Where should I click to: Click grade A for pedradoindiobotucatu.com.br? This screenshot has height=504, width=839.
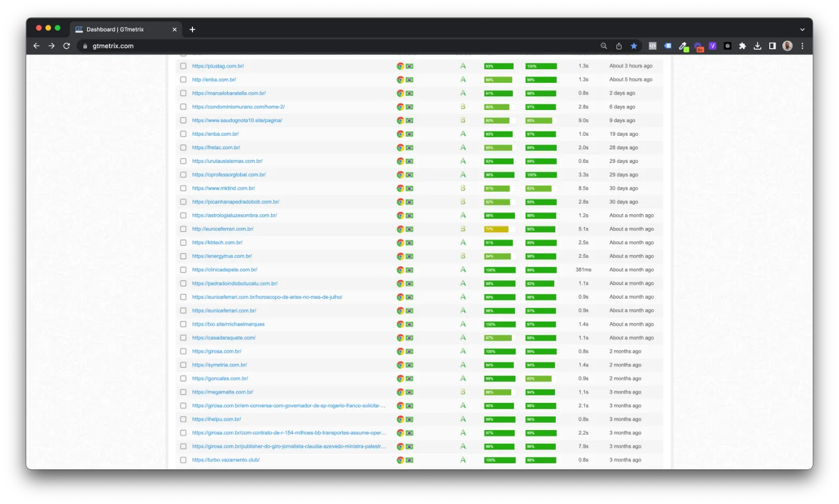tap(463, 283)
